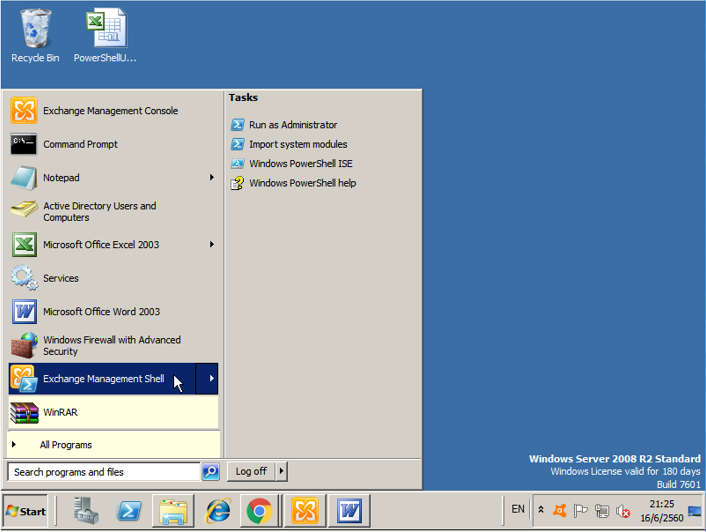
Task: Click Active Directory Users and Computers icon
Action: pyautogui.click(x=24, y=210)
